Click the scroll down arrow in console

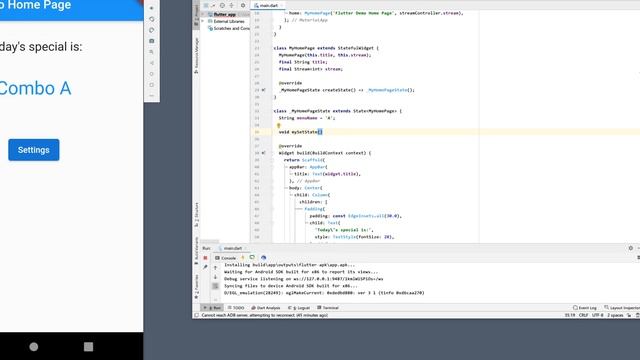216,277
